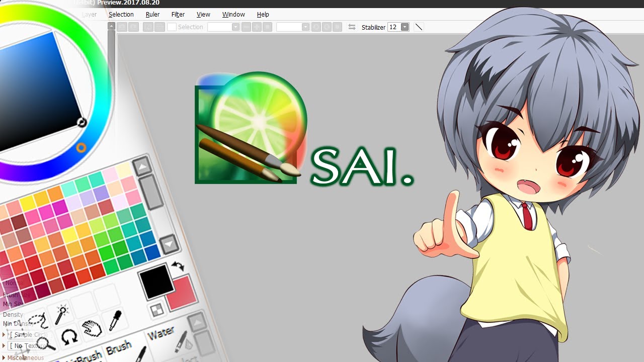The height and width of the screenshot is (362, 644).
Task: Open the Stabilizer value dropdown
Action: 405,27
